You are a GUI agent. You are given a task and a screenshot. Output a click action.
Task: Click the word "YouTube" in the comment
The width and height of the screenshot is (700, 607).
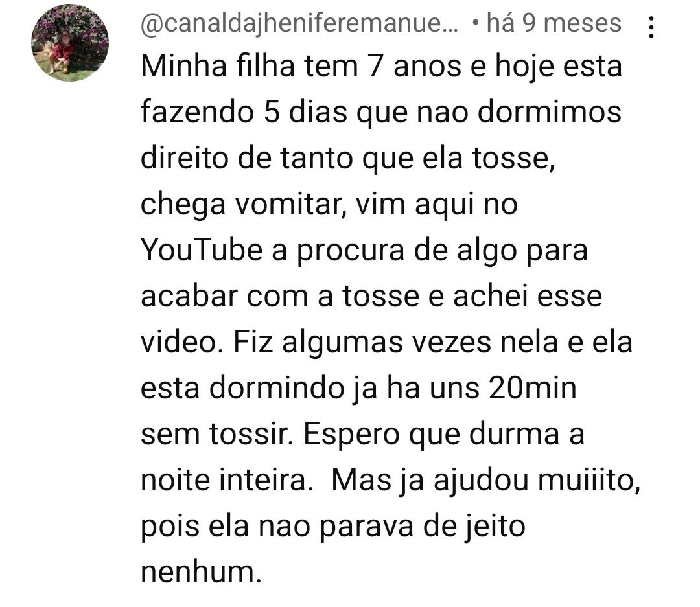coord(202,250)
